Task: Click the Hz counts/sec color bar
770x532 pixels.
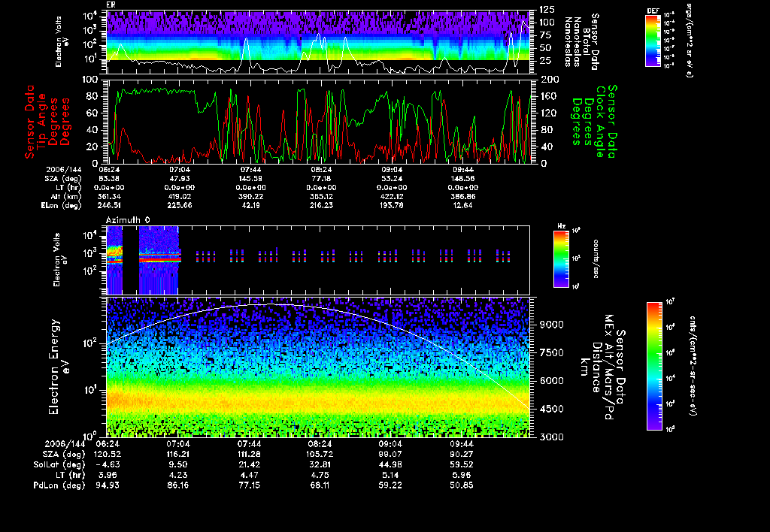Action: pyautogui.click(x=560, y=259)
